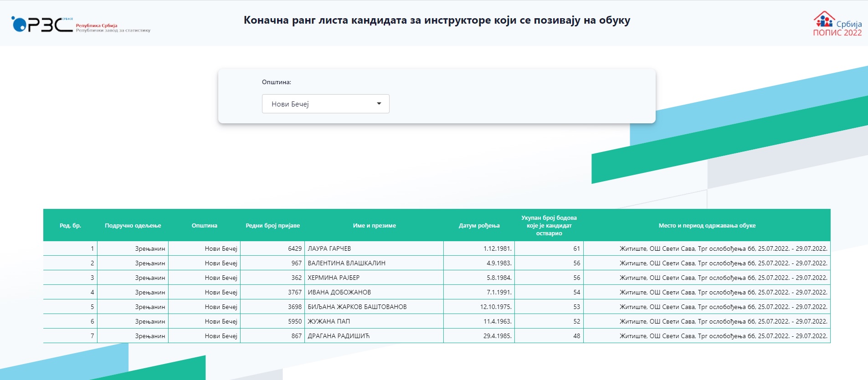
Task: Click the Подручно одељење column header
Action: click(133, 225)
